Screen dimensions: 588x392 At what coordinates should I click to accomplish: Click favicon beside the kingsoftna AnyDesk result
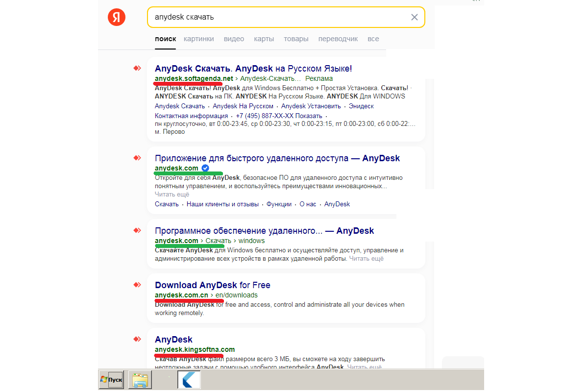click(x=137, y=339)
